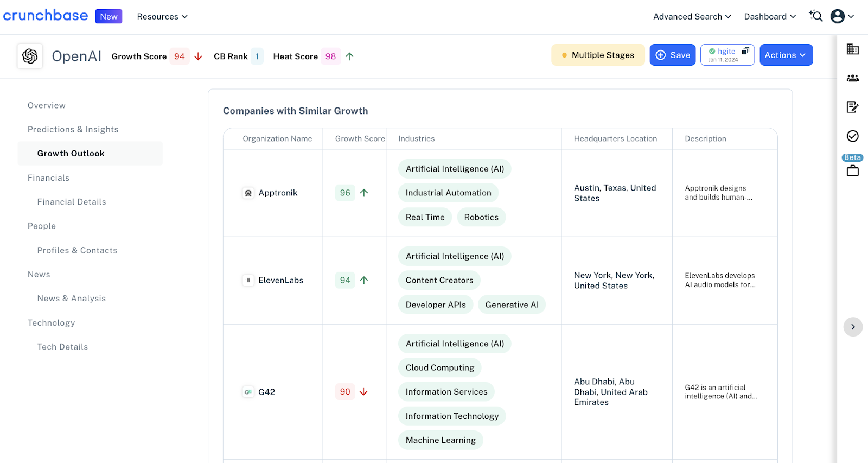The width and height of the screenshot is (868, 463).
Task: Open the Advanced Search dropdown
Action: point(692,17)
